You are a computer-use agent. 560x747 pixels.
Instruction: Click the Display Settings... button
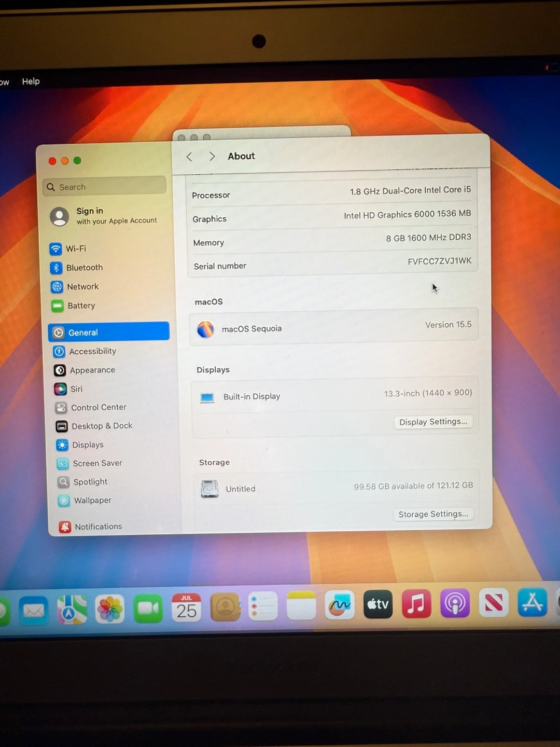433,422
